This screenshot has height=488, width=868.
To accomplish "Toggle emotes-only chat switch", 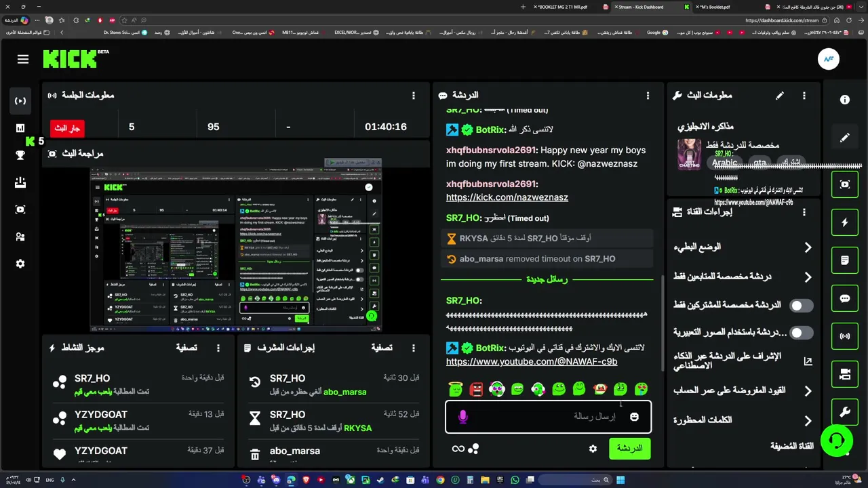I will [x=802, y=333].
